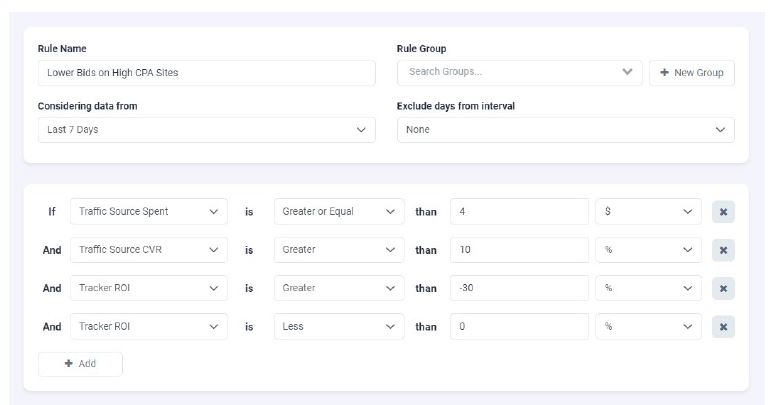This screenshot has height=405, width=778.
Task: Edit the threshold value field containing 4
Action: (x=519, y=212)
